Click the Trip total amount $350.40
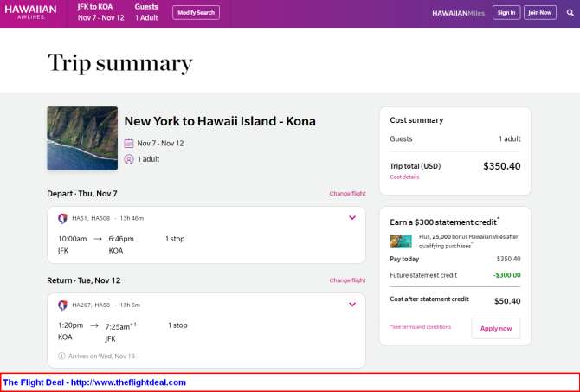Image resolution: width=580 pixels, height=392 pixels. tap(502, 166)
